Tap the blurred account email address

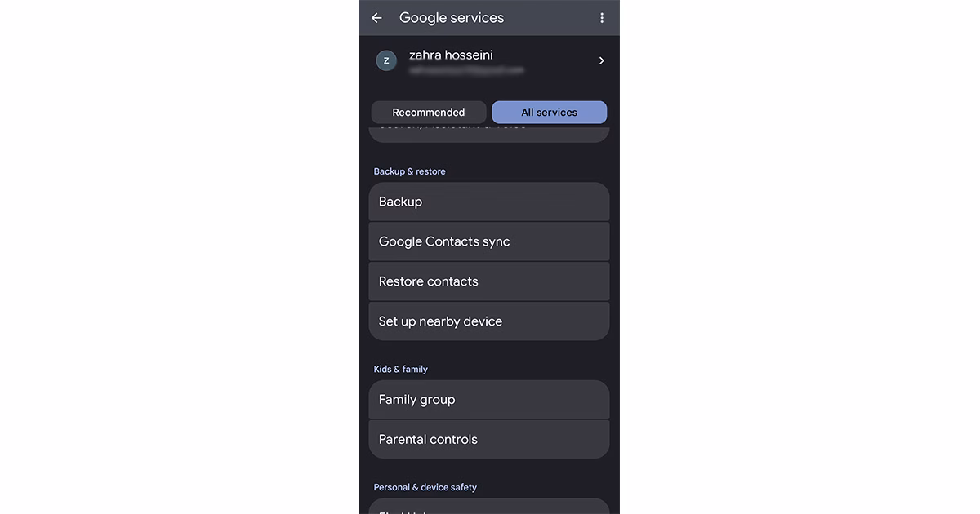pyautogui.click(x=466, y=71)
